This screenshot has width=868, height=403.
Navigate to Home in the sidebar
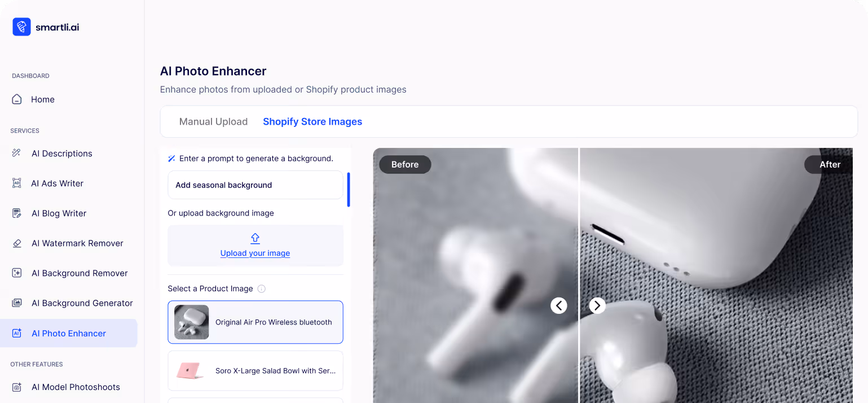(x=43, y=99)
